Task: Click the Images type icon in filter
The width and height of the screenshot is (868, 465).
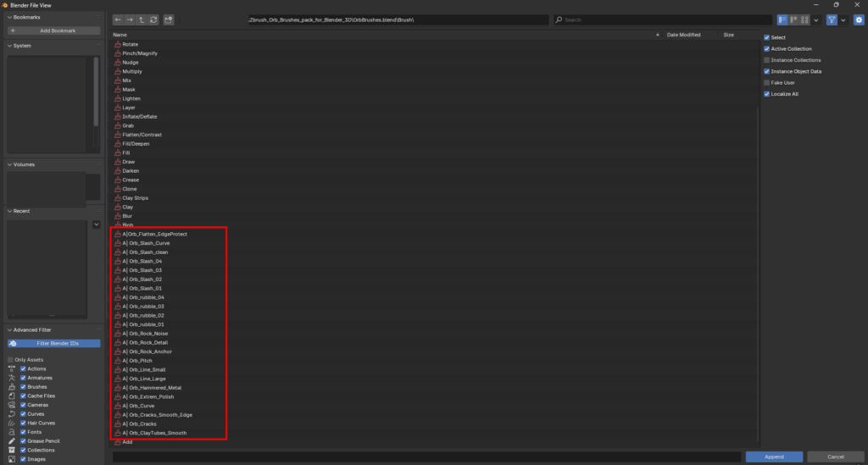Action: (12, 459)
